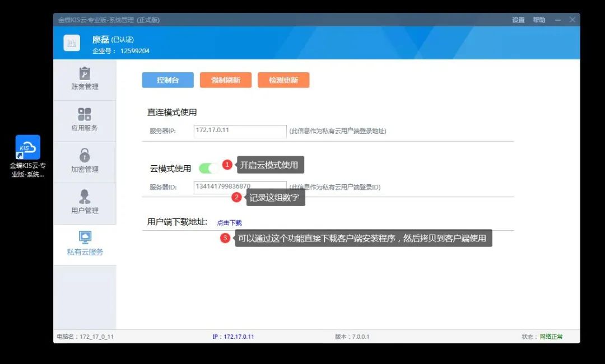605x364 pixels.
Task: Click the 点击下载 download link
Action: point(229,223)
